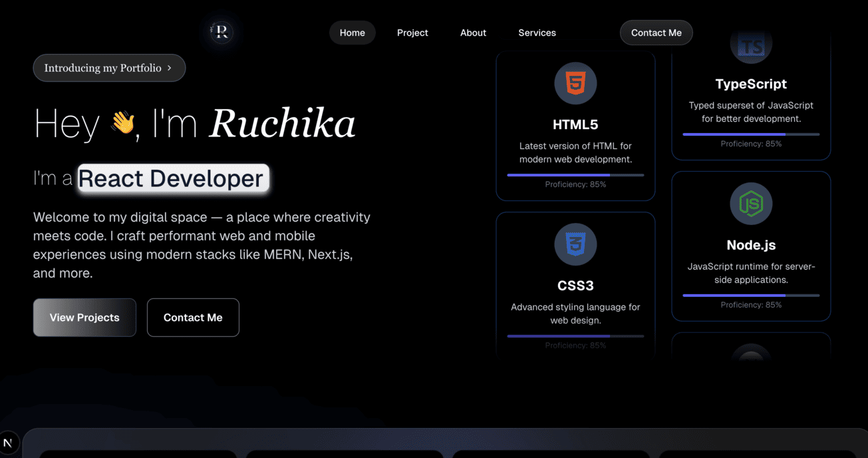The width and height of the screenshot is (868, 458).
Task: Switch to the About section
Action: [473, 32]
